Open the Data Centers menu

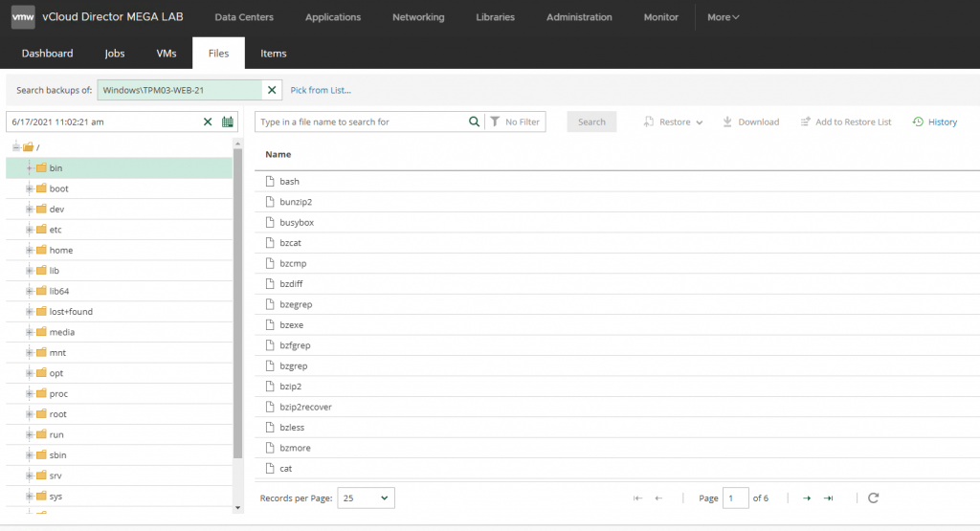tap(244, 17)
